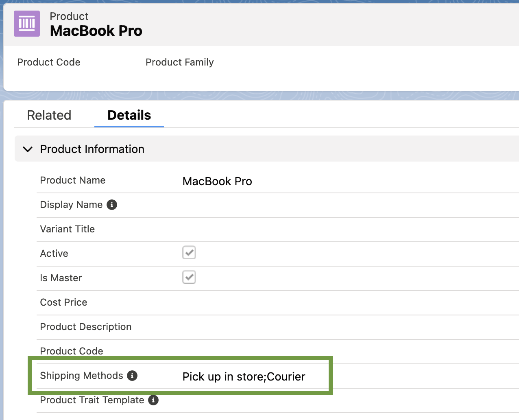
Task: Click the empty Product Code field value
Action: pyautogui.click(x=244, y=351)
